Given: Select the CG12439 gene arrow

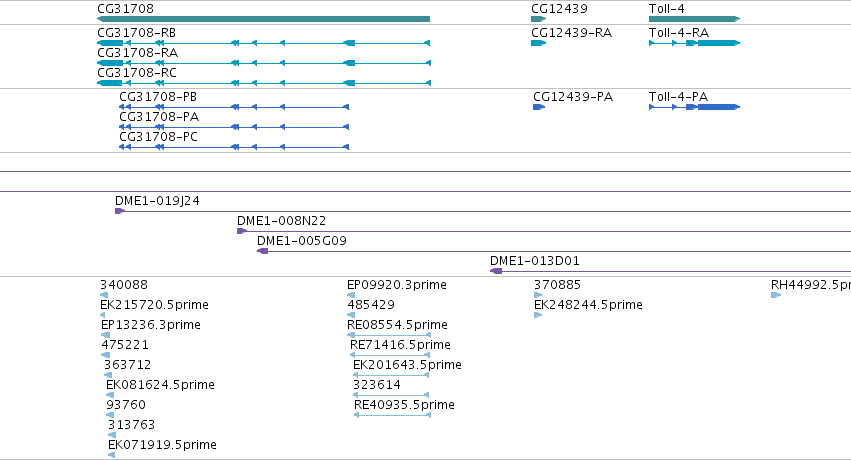Looking at the screenshot, I should [x=538, y=19].
